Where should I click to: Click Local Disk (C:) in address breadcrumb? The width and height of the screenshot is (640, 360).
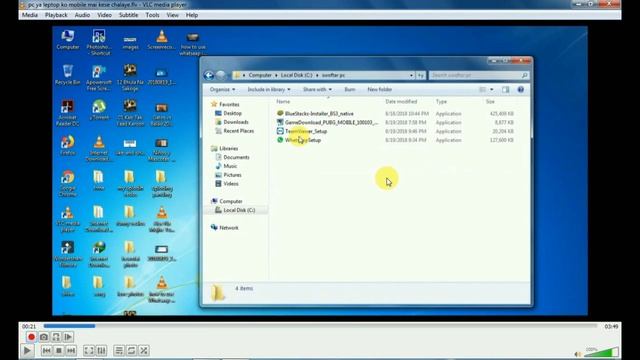click(x=296, y=76)
